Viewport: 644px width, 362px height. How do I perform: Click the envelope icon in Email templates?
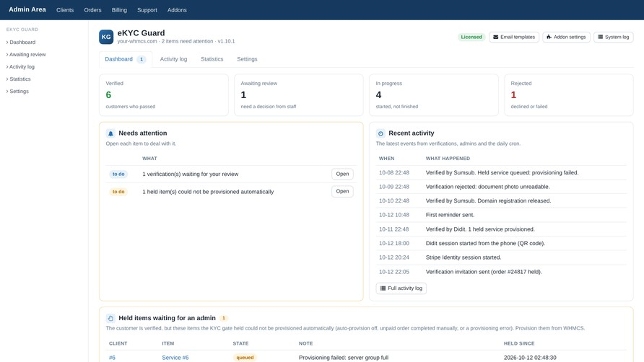pos(496,37)
